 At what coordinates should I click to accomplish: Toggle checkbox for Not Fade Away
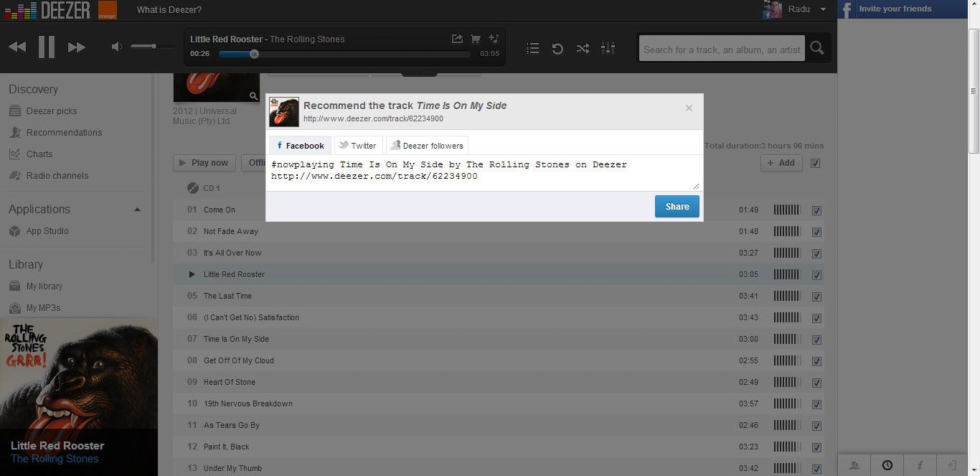816,232
